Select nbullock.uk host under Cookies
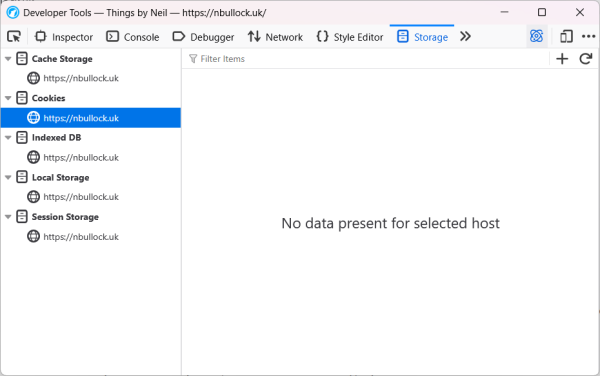 coord(91,118)
